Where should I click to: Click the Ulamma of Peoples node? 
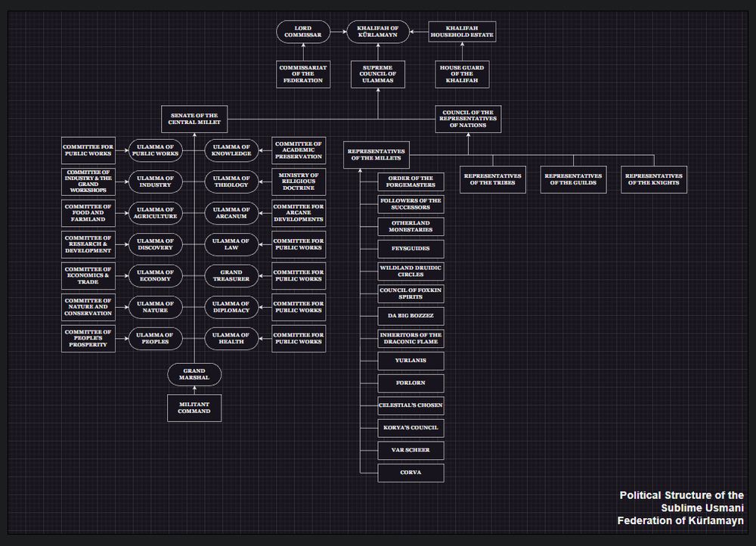(155, 339)
